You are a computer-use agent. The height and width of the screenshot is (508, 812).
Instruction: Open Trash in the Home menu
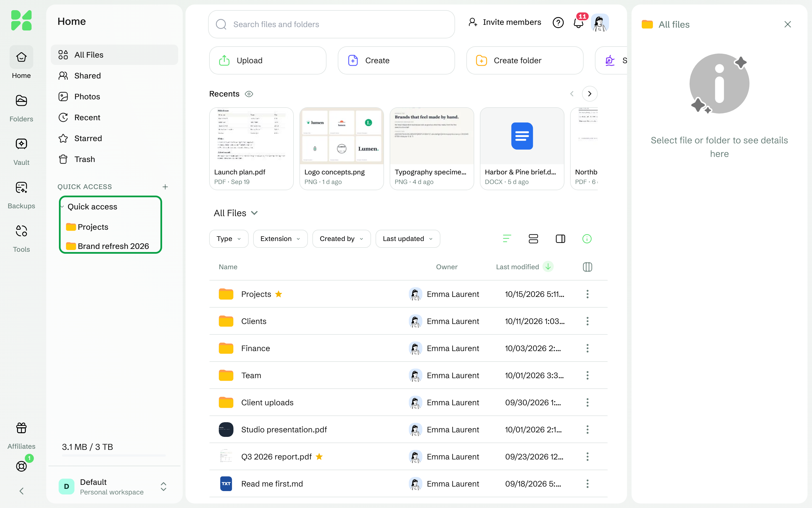point(114,159)
